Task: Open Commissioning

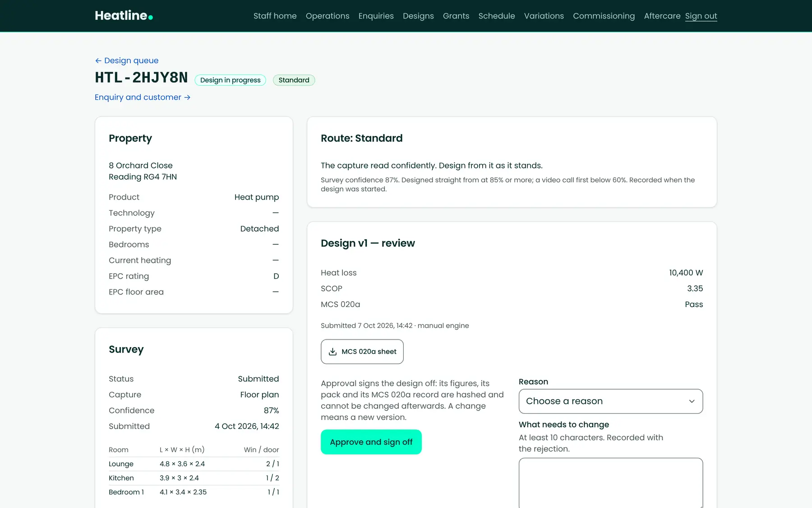Action: [x=604, y=16]
